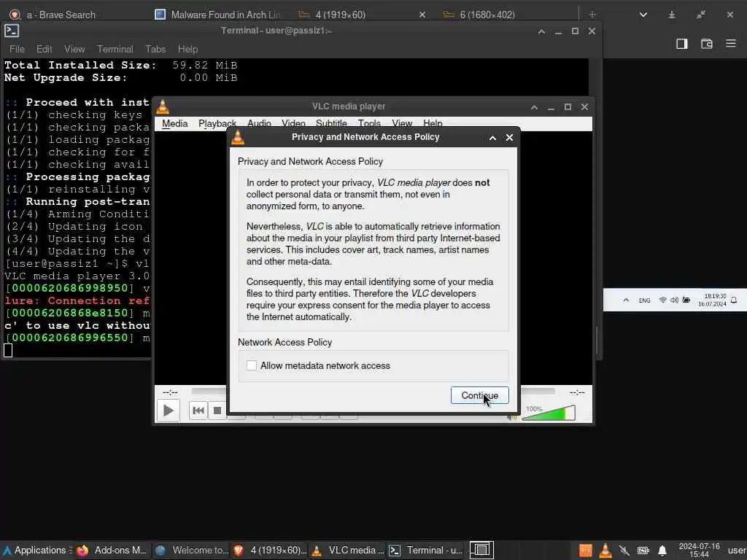Click the VLC cone icon in the VLC title bar
747x560 pixels.
(163, 106)
